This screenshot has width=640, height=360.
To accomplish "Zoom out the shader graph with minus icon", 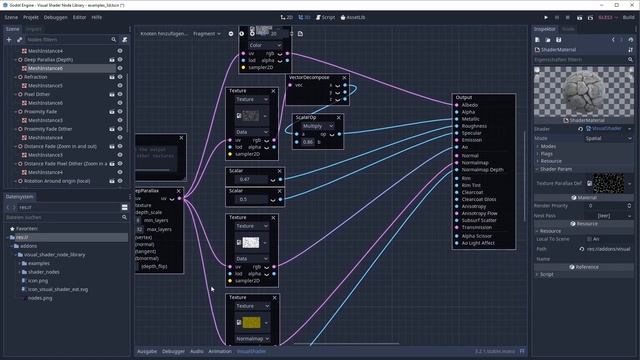I will (x=231, y=33).
